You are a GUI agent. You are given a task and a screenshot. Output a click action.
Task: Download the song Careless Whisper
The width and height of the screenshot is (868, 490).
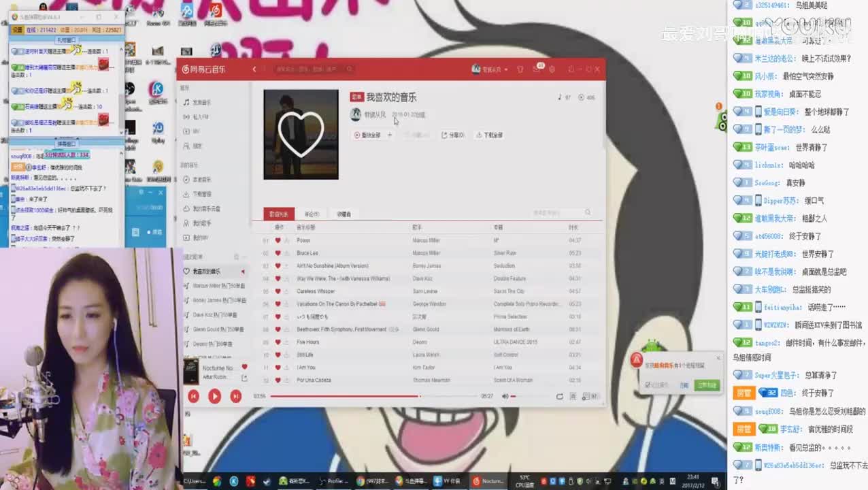(286, 291)
